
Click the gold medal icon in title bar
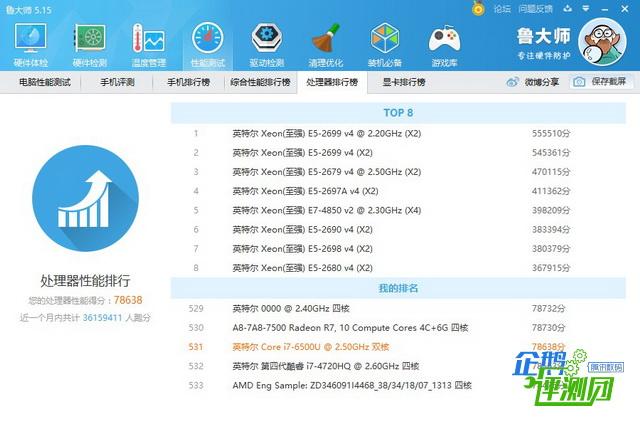[x=478, y=8]
